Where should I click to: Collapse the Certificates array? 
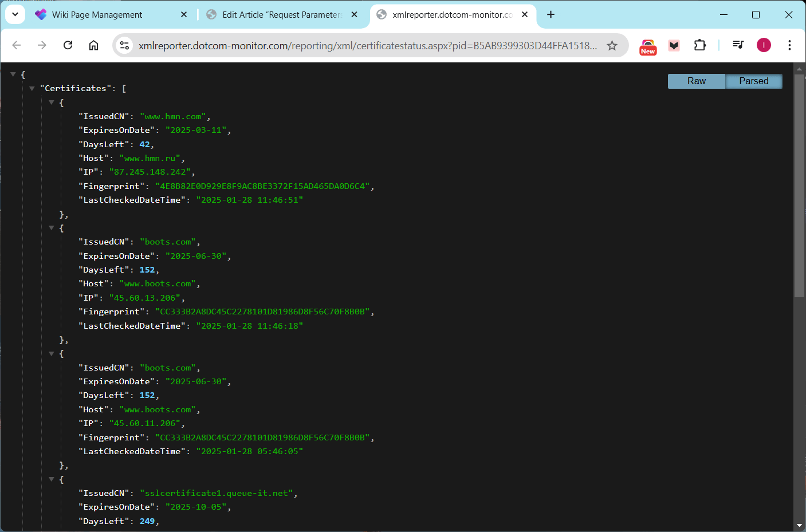click(x=32, y=88)
